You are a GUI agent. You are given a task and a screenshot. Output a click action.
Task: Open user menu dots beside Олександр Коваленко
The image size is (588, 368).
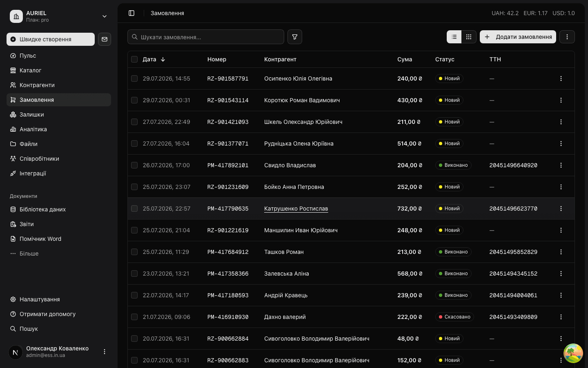point(105,352)
